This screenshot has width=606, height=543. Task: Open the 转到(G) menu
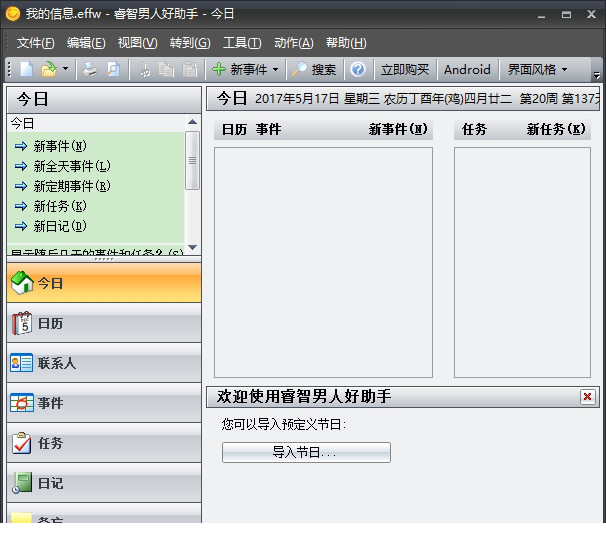point(190,43)
